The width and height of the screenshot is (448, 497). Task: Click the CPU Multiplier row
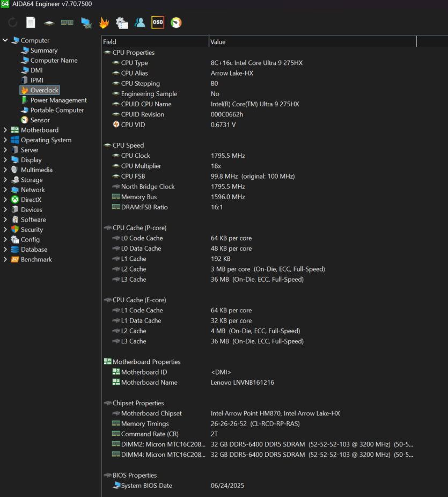pyautogui.click(x=259, y=166)
